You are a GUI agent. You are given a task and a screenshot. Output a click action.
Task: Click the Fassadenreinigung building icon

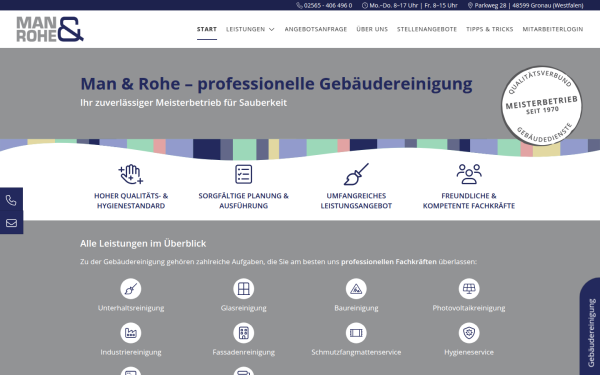[x=243, y=333]
